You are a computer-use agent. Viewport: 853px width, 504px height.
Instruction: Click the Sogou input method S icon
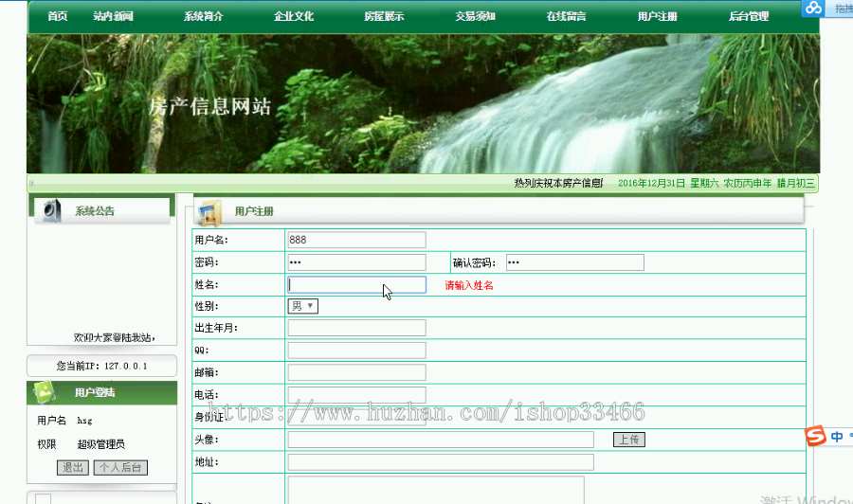815,436
